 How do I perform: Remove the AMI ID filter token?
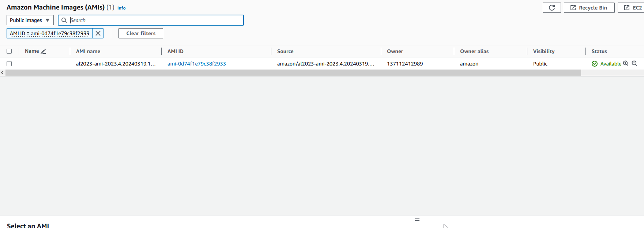98,33
